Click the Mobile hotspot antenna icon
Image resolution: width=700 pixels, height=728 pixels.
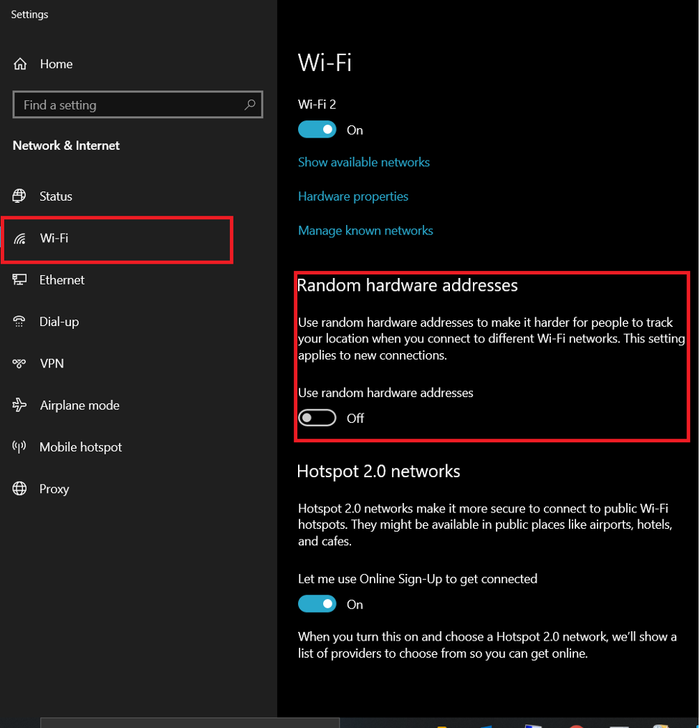pos(19,447)
